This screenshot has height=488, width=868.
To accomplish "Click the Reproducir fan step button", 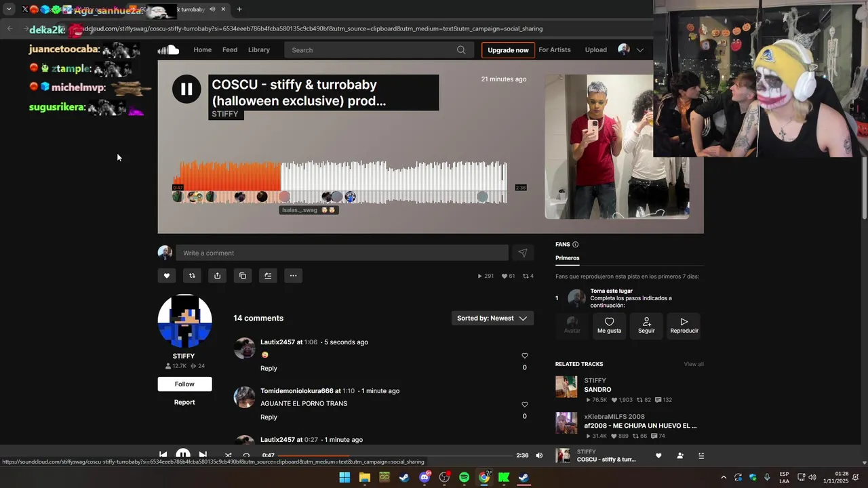I will pyautogui.click(x=684, y=325).
